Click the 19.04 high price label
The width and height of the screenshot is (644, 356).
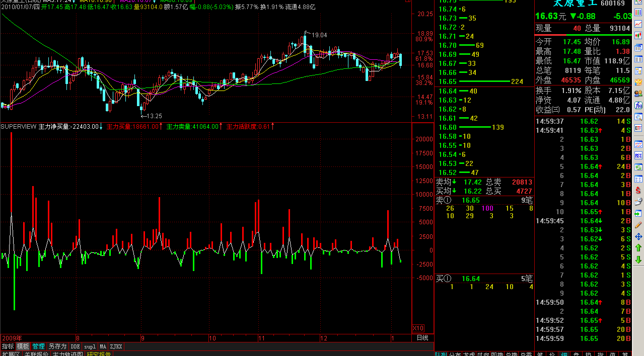click(319, 35)
